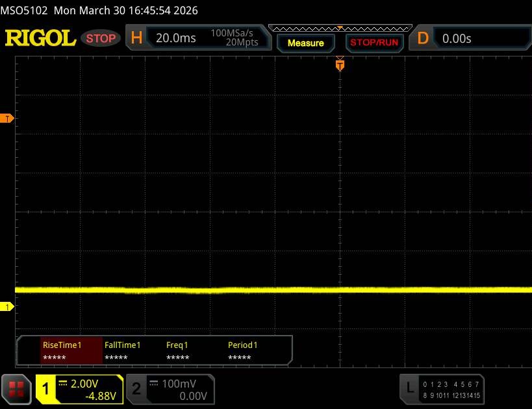The image size is (532, 409).
Task: Click the waveform memory position bar
Action: click(339, 28)
